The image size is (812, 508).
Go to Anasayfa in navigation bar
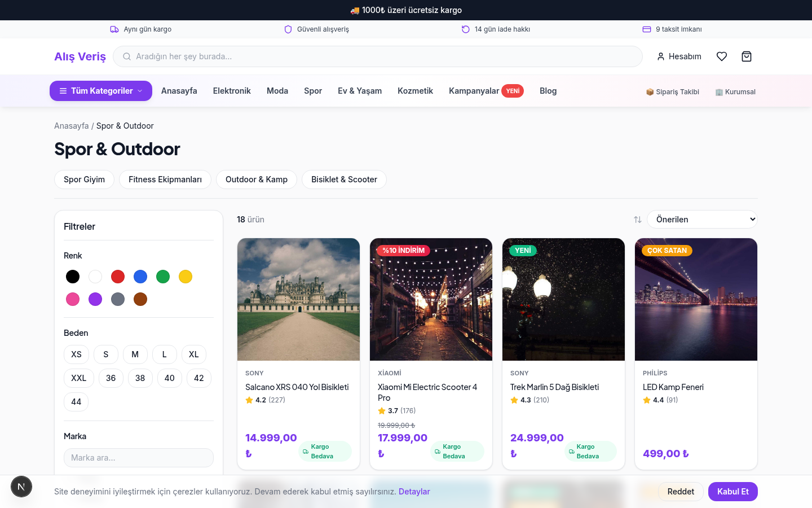pyautogui.click(x=179, y=91)
